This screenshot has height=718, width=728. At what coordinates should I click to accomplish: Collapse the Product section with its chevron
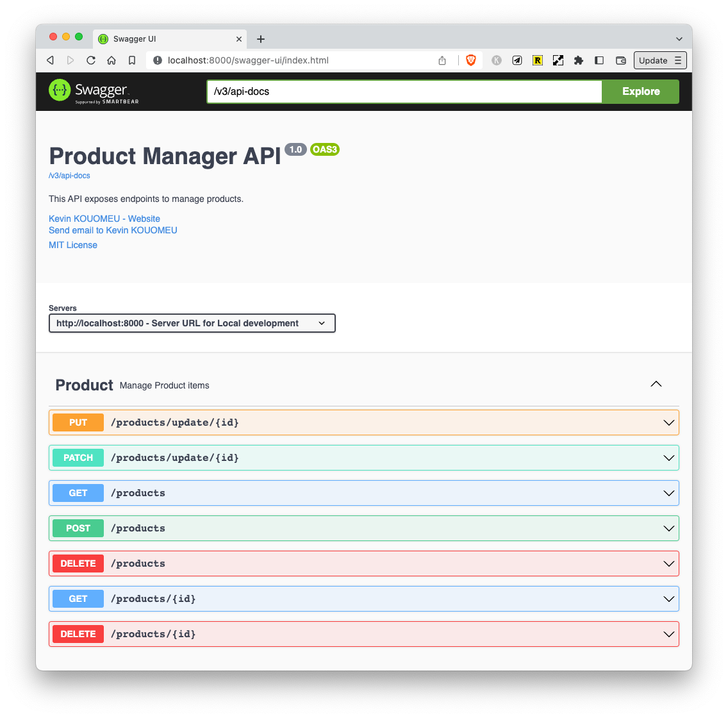click(x=656, y=383)
